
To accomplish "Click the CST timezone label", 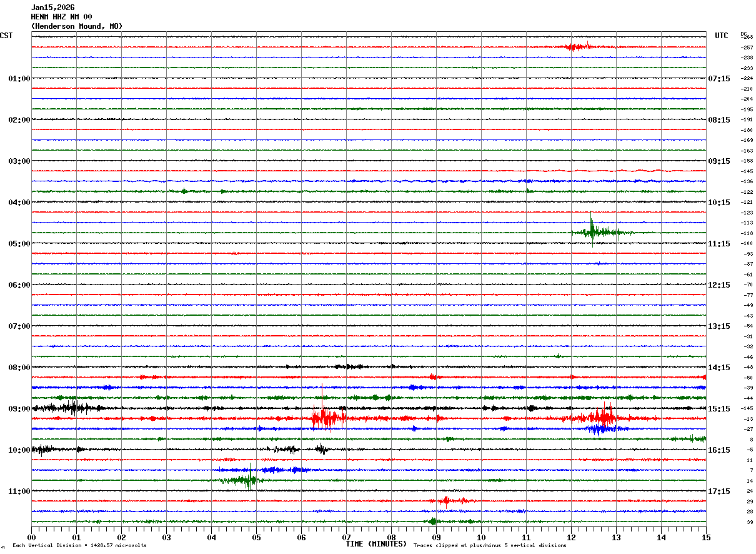I will [6, 36].
